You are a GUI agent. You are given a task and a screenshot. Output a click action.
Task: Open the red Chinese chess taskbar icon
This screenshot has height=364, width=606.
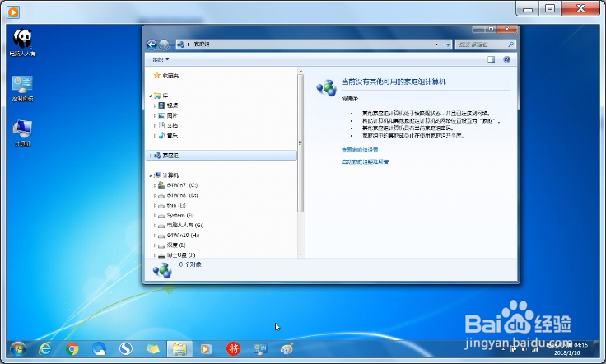pyautogui.click(x=233, y=349)
